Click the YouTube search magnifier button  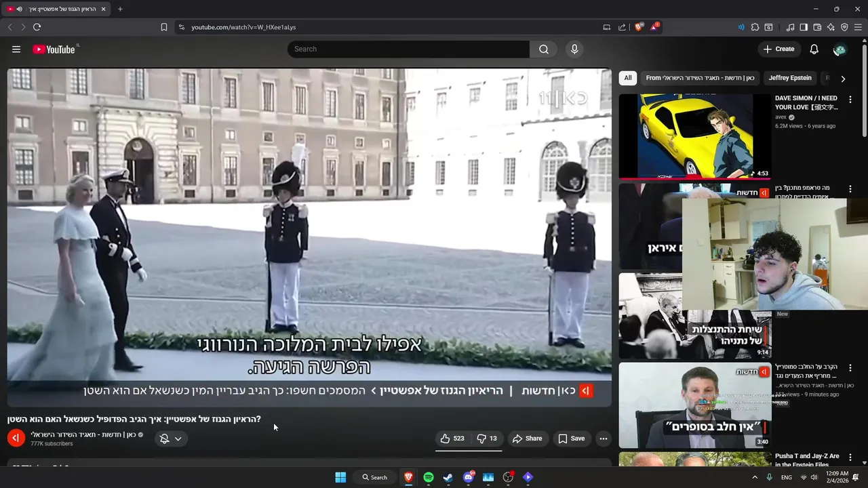coord(544,49)
